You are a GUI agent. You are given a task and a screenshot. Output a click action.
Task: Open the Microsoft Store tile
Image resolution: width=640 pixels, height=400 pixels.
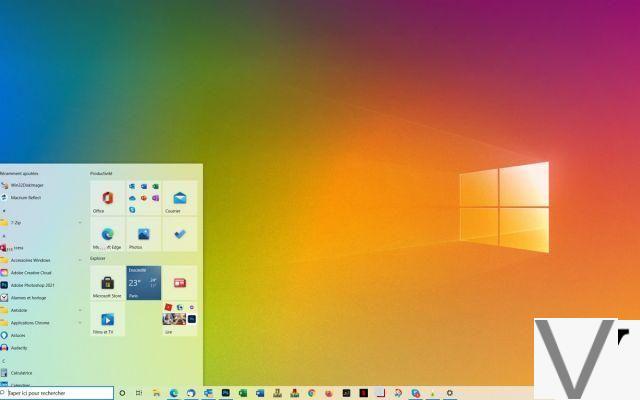tap(107, 283)
